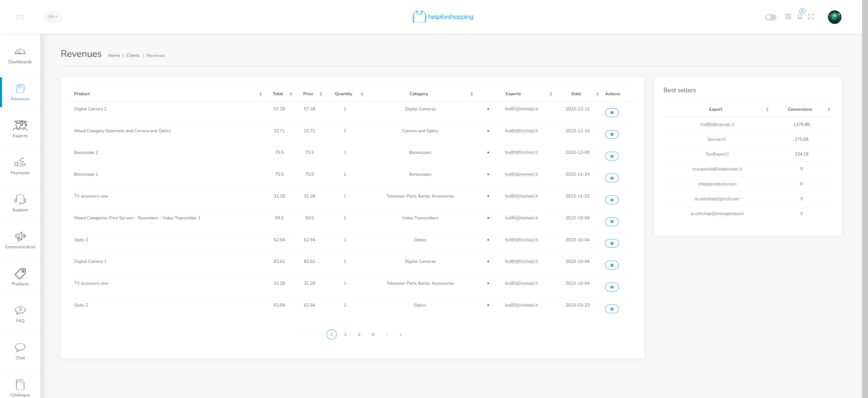Open the EN language dropdown

(x=53, y=16)
